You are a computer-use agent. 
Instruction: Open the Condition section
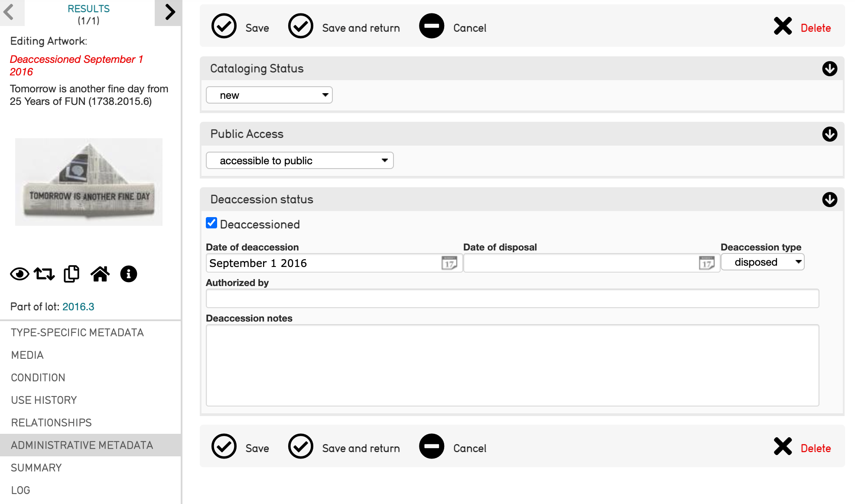pos(38,377)
